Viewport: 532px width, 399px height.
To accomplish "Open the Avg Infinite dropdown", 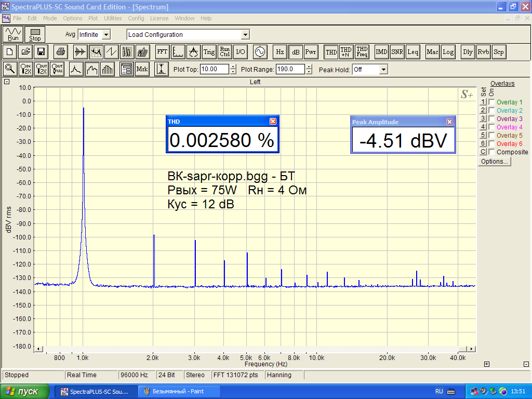I will [x=106, y=35].
